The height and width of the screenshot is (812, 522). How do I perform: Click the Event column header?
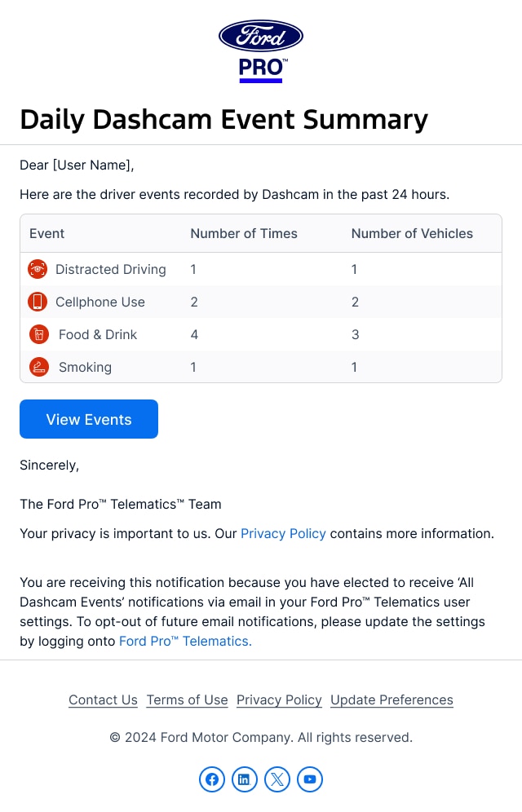46,234
